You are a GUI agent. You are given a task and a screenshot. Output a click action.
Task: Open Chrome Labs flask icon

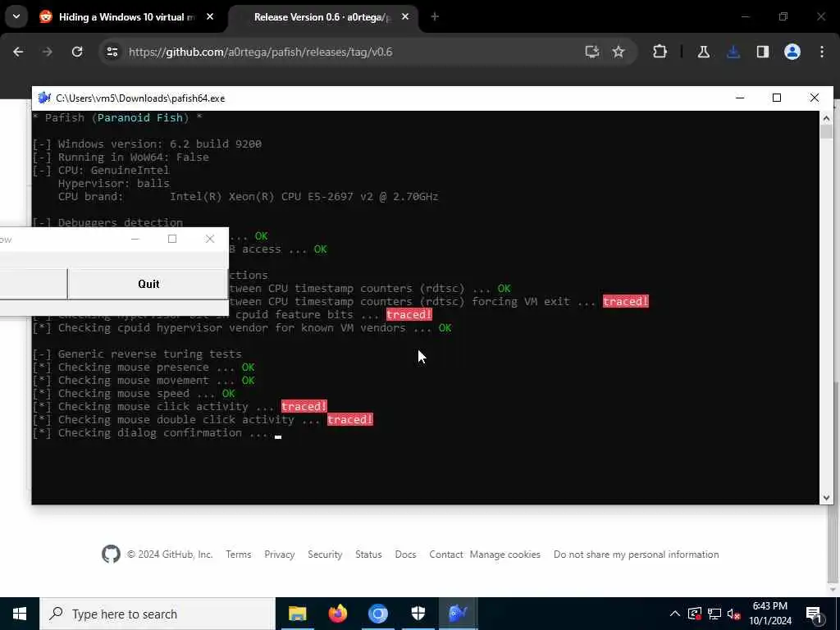(704, 52)
